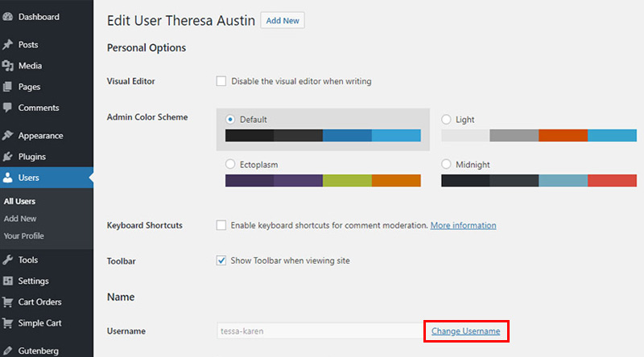Open the Dashboard gauge icon
644x357 pixels.
pyautogui.click(x=8, y=17)
